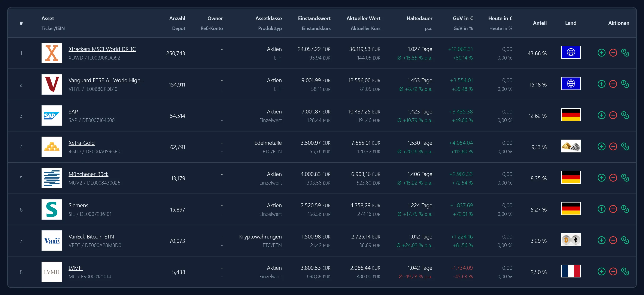Click the coins icon for Xetra-Gold
Image resolution: width=644 pixels, height=295 pixels.
click(x=625, y=146)
